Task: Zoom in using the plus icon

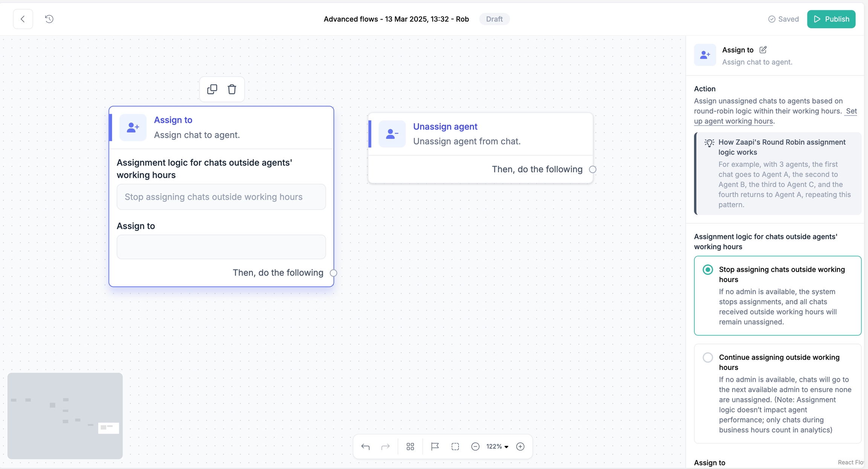Action: click(520, 446)
